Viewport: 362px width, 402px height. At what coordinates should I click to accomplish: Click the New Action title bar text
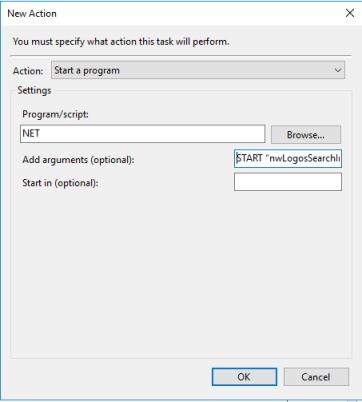pyautogui.click(x=32, y=13)
